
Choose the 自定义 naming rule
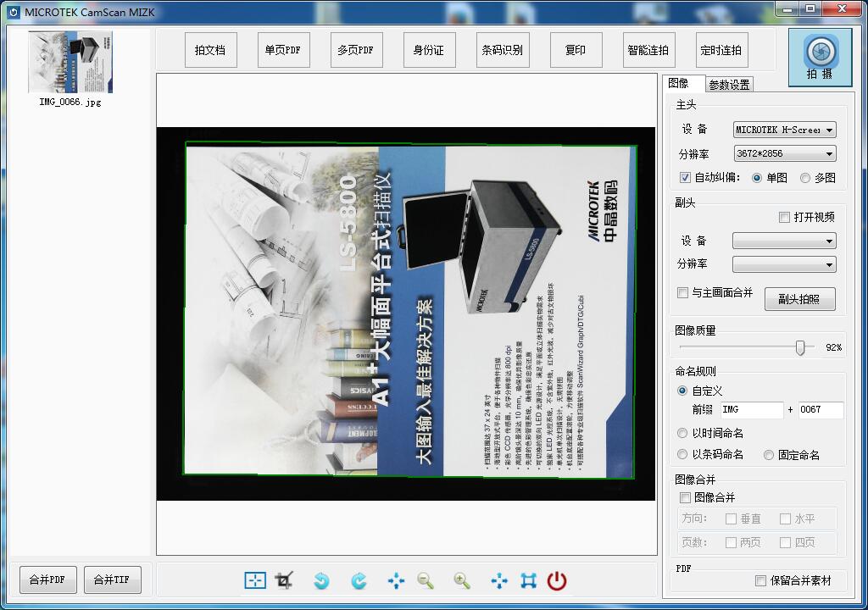(x=682, y=391)
